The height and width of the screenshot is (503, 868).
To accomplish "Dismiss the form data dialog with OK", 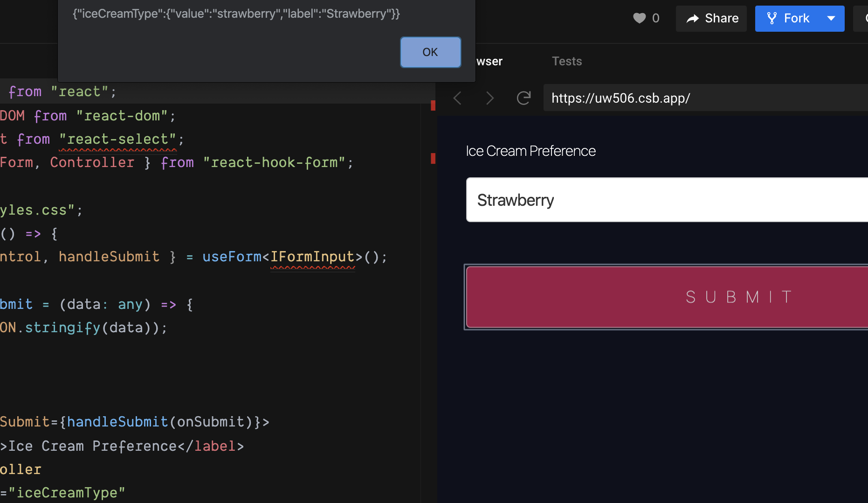I will pyautogui.click(x=430, y=52).
